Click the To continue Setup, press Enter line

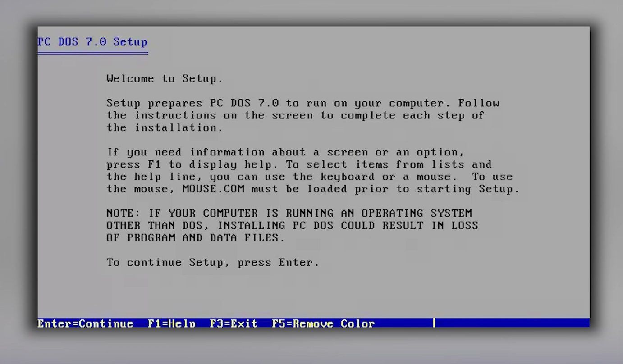[x=213, y=263]
